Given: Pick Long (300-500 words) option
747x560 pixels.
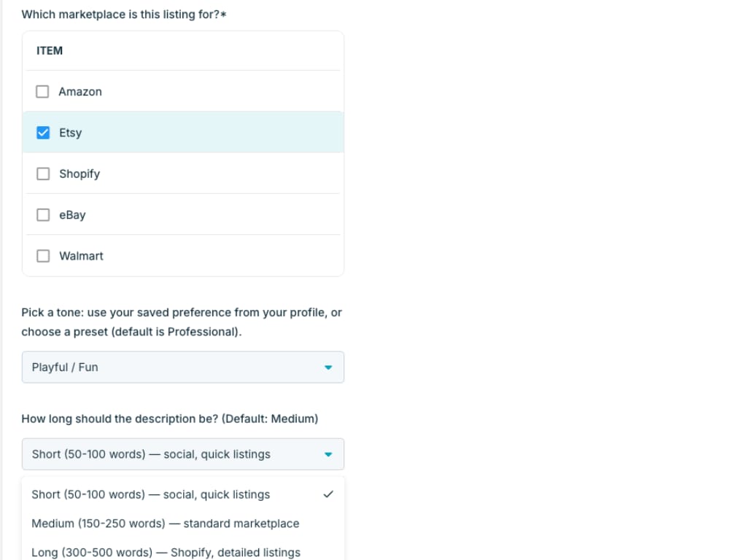Looking at the screenshot, I should point(166,552).
